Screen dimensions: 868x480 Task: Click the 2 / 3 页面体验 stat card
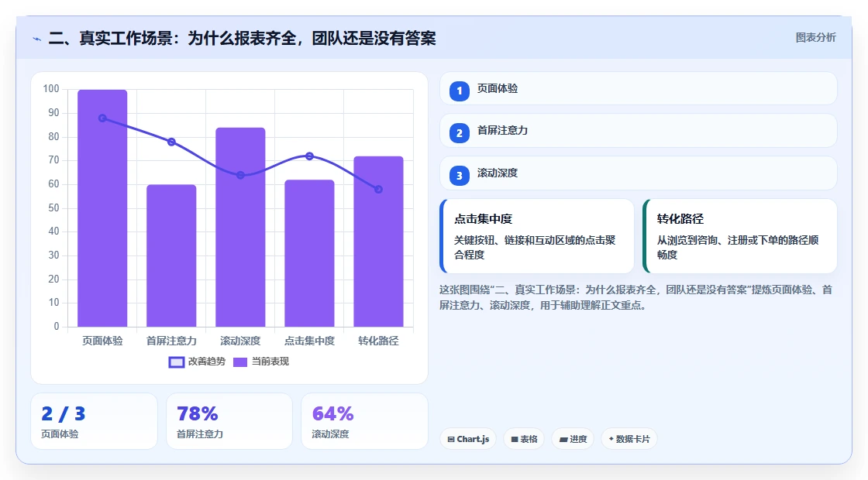tap(94, 421)
